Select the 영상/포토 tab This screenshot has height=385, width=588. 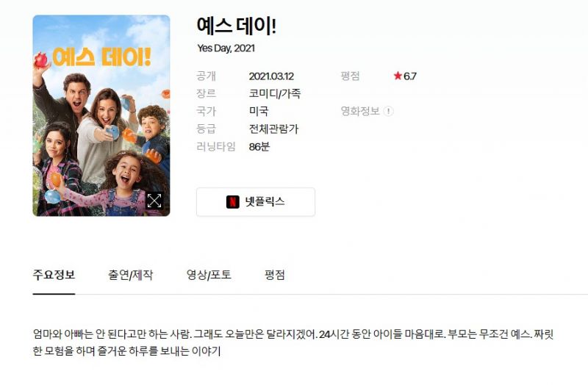(209, 275)
